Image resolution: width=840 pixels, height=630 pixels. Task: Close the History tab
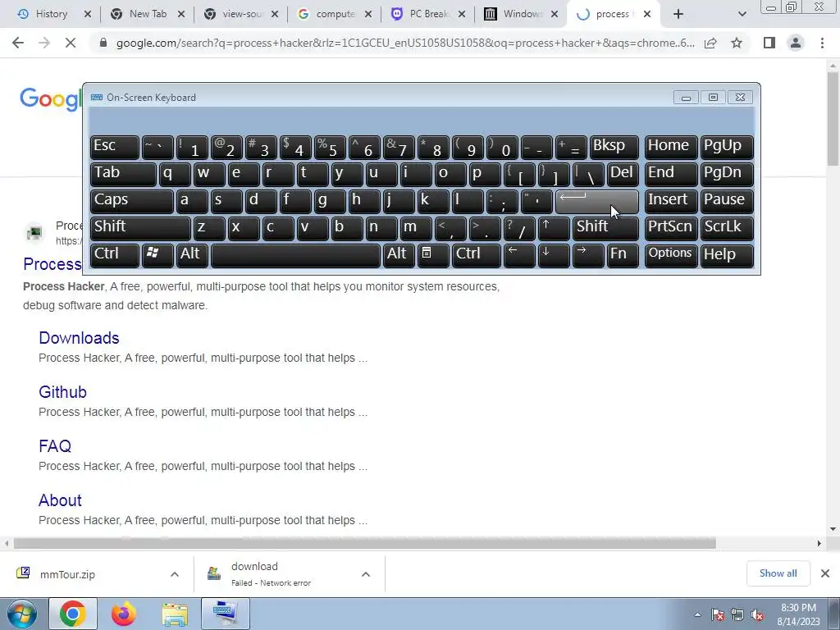pos(88,14)
